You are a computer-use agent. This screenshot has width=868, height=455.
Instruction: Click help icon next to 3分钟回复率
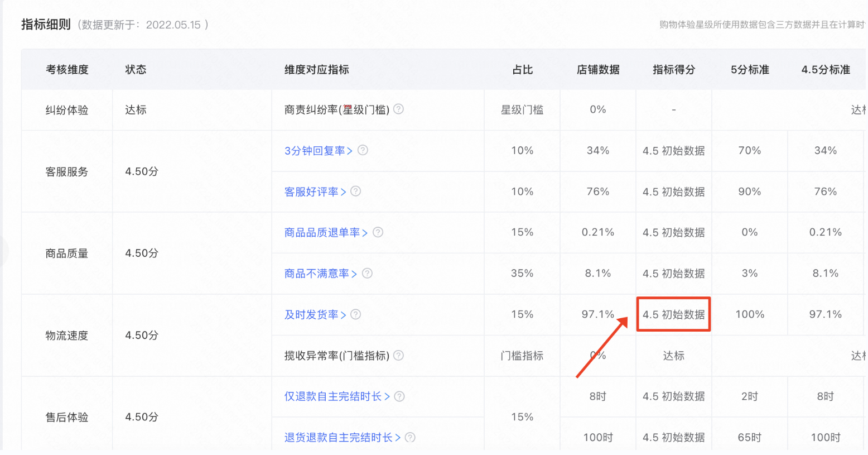[363, 150]
